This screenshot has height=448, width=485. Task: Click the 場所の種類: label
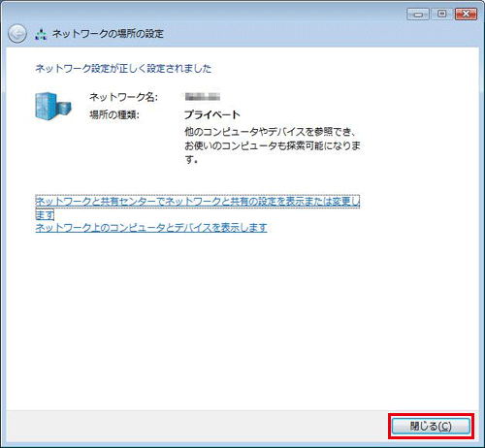coord(114,114)
